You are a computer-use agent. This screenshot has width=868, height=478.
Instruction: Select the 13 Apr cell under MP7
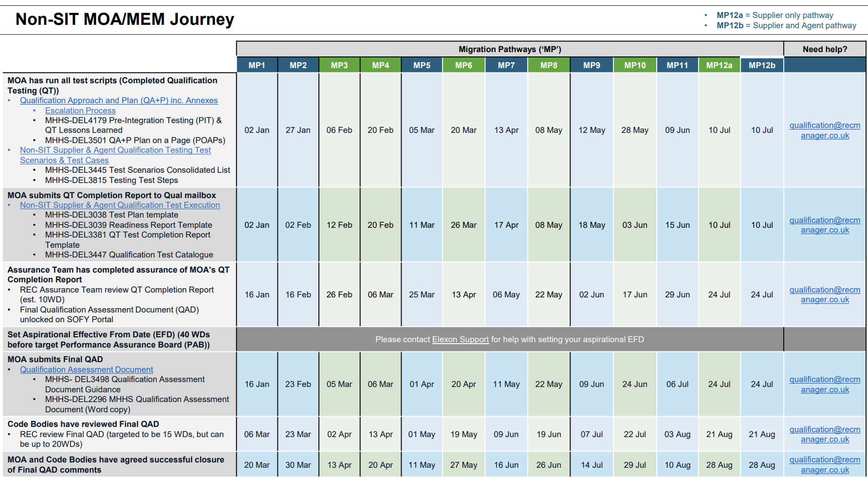coord(506,130)
